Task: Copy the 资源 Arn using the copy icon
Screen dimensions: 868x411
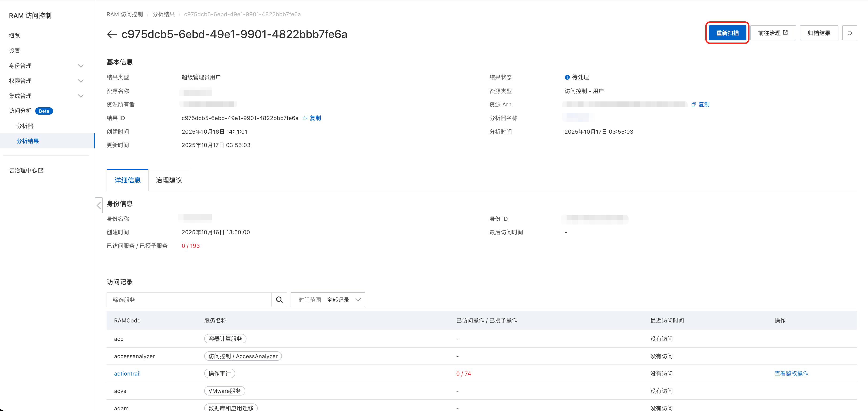Action: coord(693,104)
